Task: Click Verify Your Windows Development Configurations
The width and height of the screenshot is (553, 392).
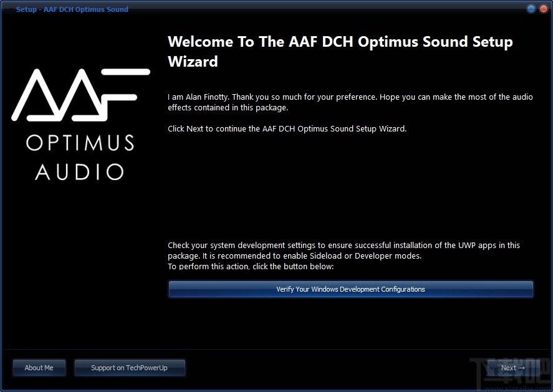Action: click(x=350, y=289)
